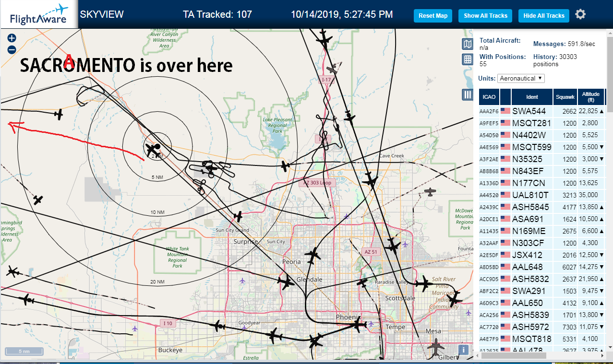Select the N177CN row

[x=542, y=183]
